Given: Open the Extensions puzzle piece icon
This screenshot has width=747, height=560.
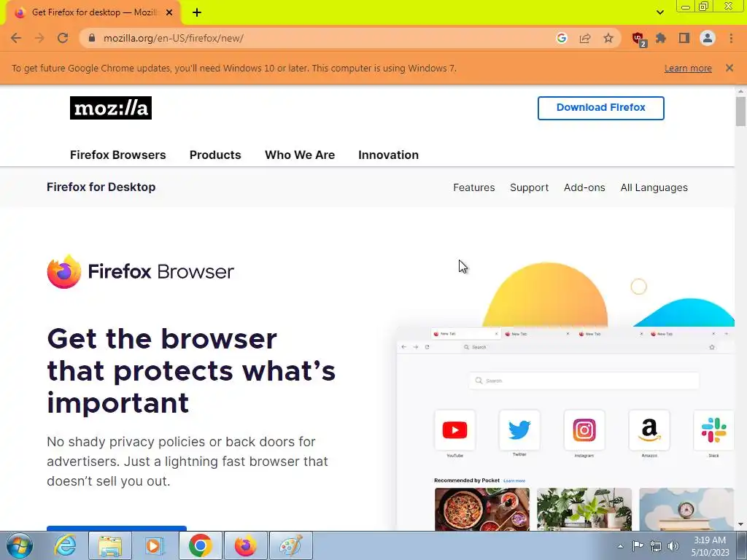Looking at the screenshot, I should click(x=661, y=38).
